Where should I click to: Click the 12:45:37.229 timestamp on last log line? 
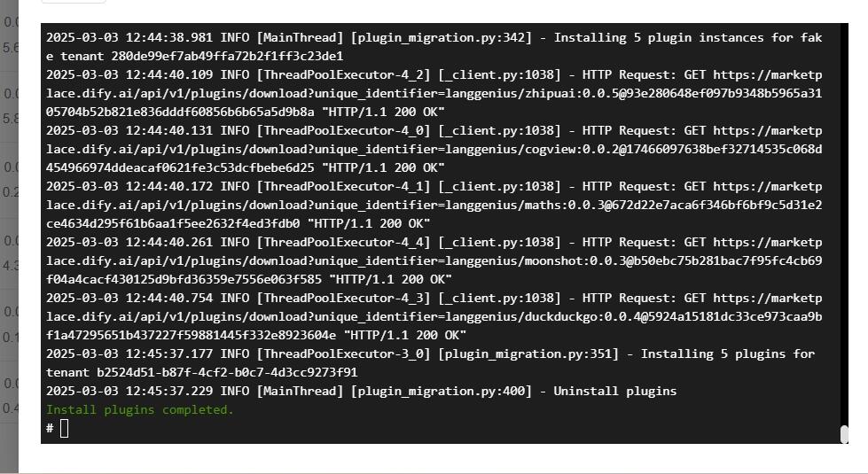[168, 391]
